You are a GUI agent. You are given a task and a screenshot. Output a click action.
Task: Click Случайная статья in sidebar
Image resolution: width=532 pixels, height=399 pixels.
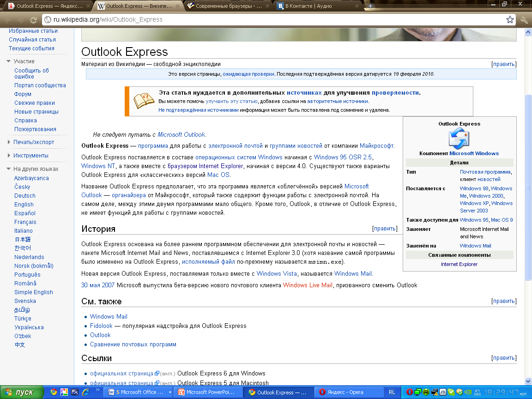32,40
